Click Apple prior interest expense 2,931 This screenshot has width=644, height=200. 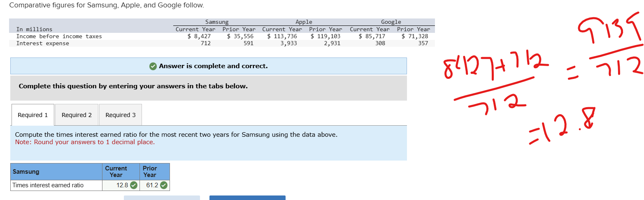(x=332, y=43)
